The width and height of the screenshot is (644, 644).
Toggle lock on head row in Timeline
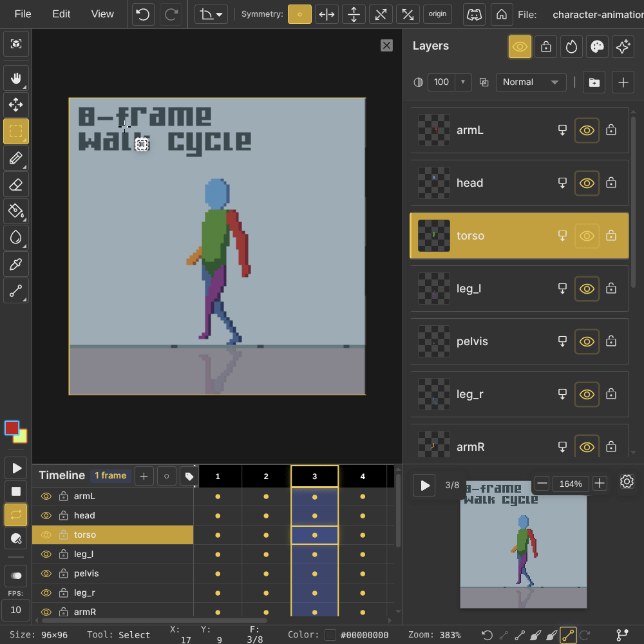click(63, 515)
